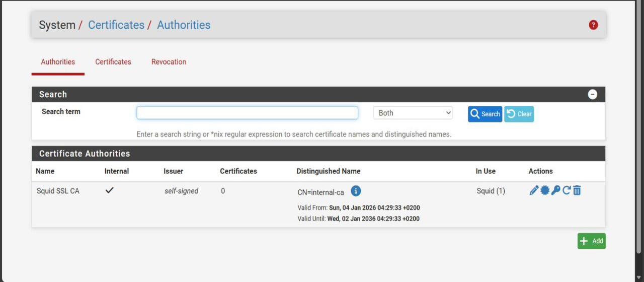Follow the Certificates breadcrumb link
Image resolution: width=644 pixels, height=282 pixels.
(x=116, y=25)
